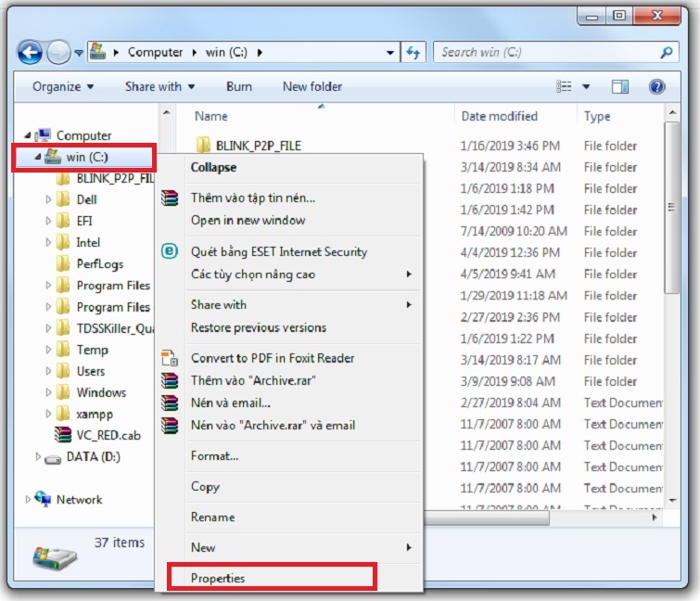700x601 pixels.
Task: Choose Open in new window
Action: [248, 220]
